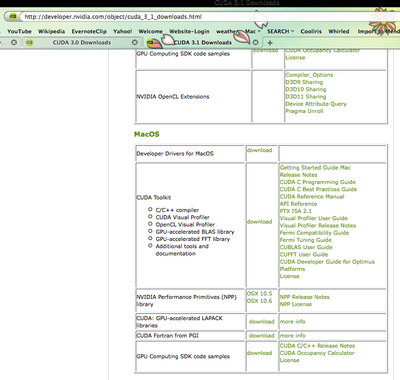Open the SEARCH bookmarks dropdown
The image size is (400, 380).
(x=280, y=31)
